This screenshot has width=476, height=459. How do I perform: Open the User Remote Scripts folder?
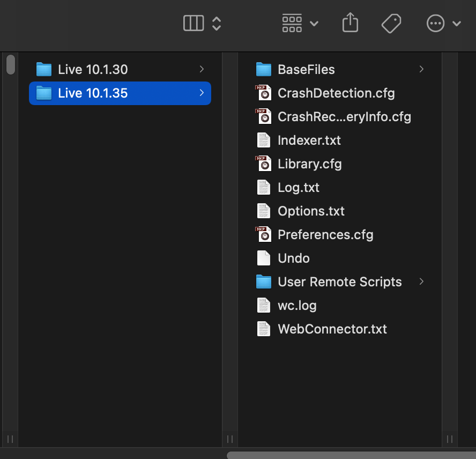click(x=339, y=282)
